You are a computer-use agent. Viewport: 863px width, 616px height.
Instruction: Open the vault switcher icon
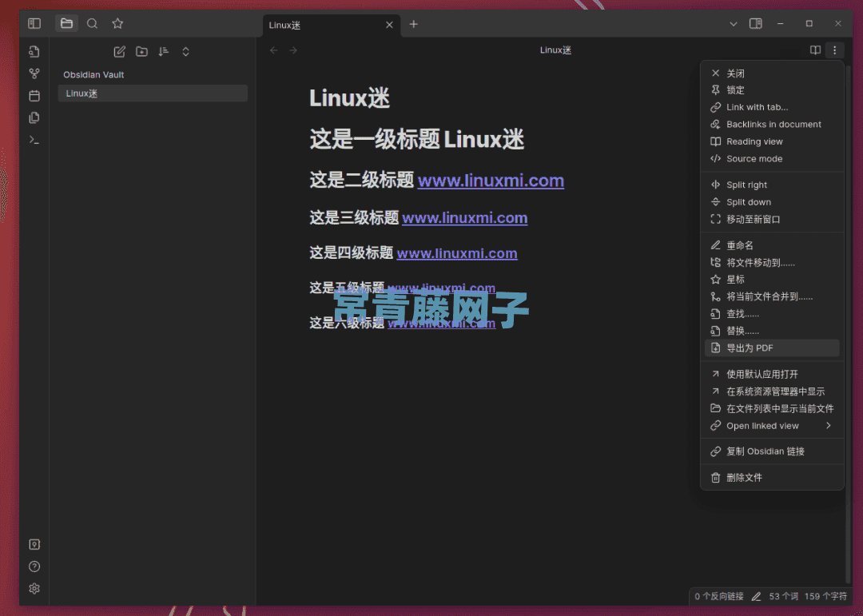tap(34, 544)
